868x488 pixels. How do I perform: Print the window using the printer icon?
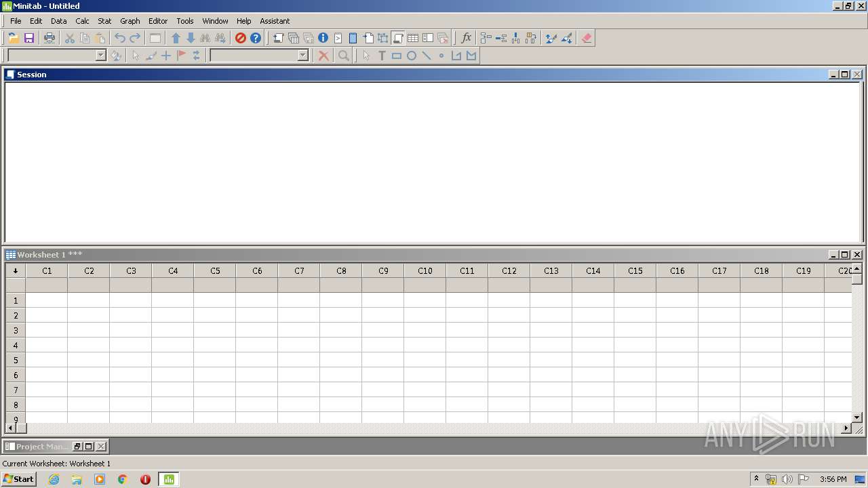point(50,38)
